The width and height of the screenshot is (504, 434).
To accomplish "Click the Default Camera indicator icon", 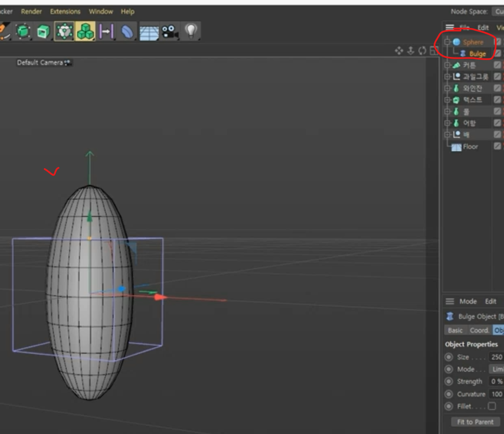I will 67,63.
